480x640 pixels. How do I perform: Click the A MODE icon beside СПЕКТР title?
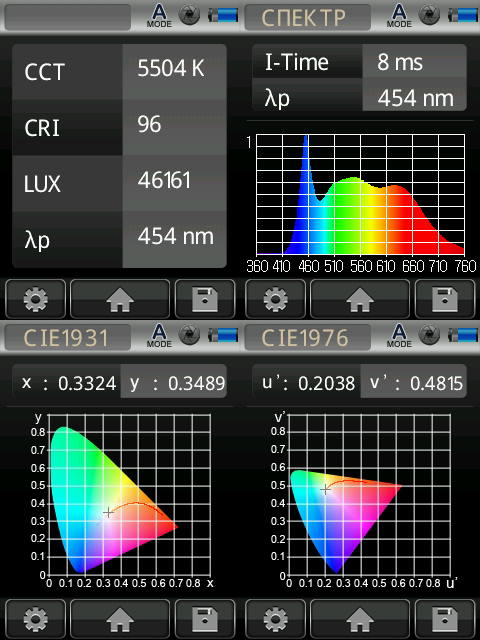point(399,16)
